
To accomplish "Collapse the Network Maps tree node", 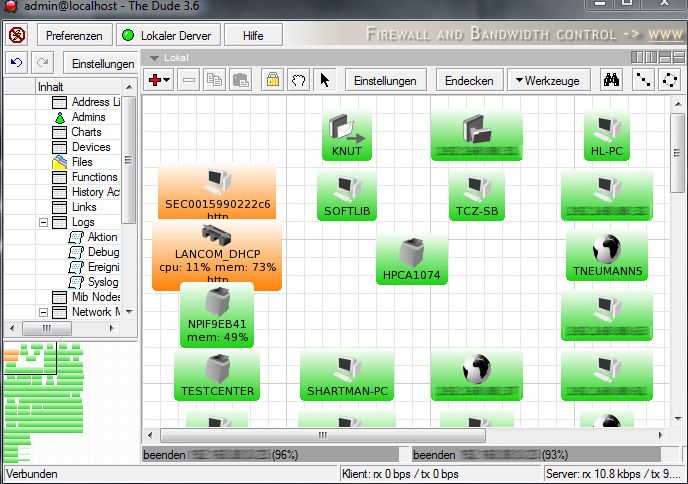I will pyautogui.click(x=43, y=312).
